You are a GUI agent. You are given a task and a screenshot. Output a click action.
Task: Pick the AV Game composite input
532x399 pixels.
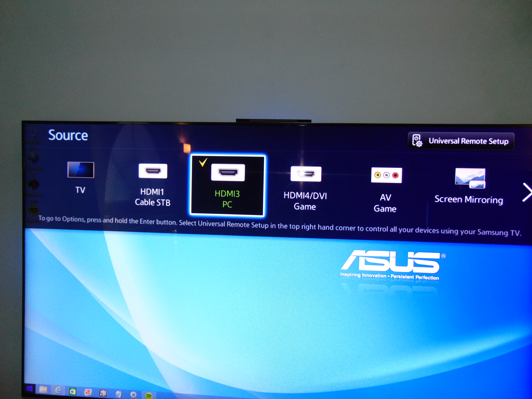[x=386, y=190]
